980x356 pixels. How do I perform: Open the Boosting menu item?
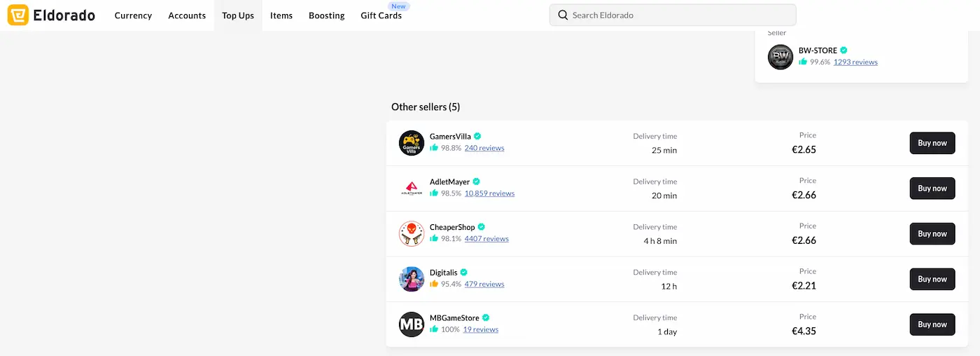(326, 15)
